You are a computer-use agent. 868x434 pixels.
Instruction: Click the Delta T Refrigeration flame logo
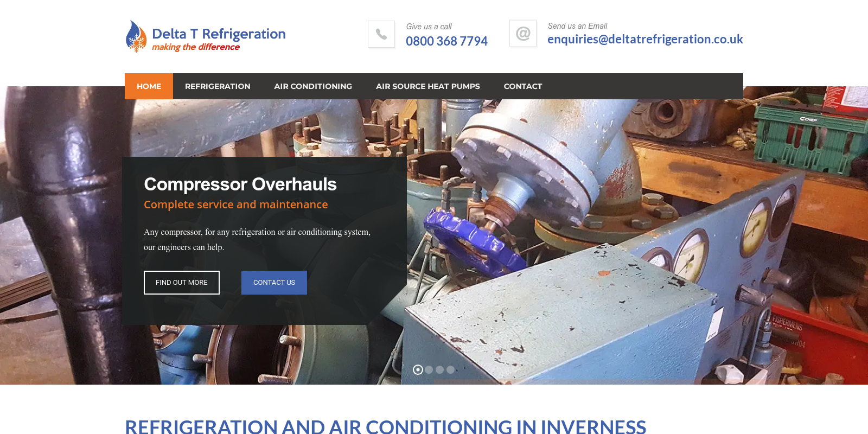pos(136,36)
